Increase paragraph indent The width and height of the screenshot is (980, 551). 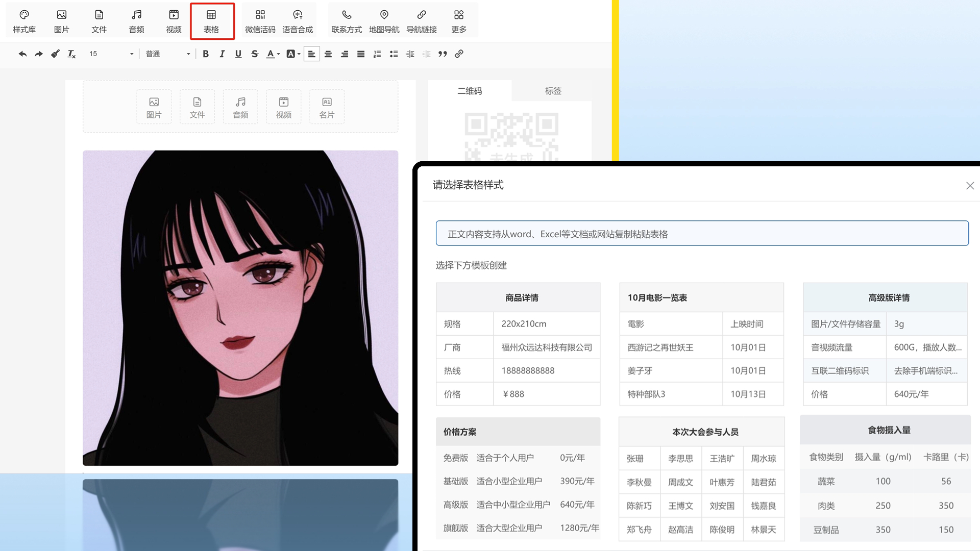[410, 54]
